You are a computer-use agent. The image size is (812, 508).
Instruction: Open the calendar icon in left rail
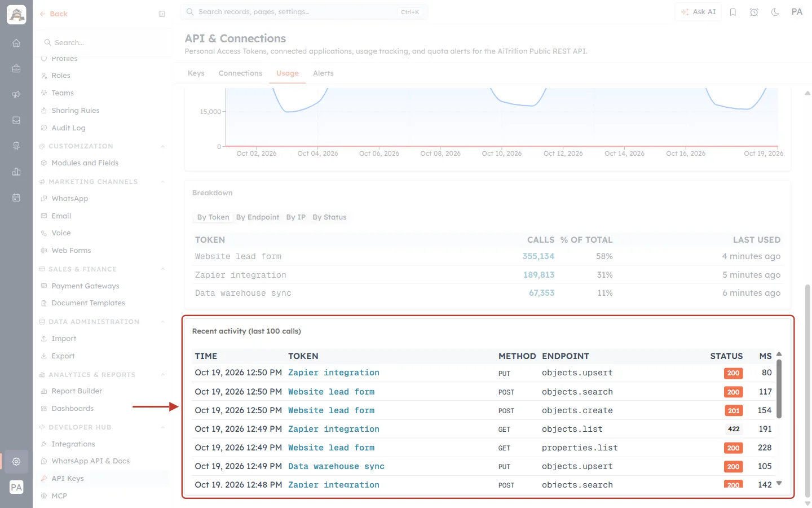coord(16,198)
